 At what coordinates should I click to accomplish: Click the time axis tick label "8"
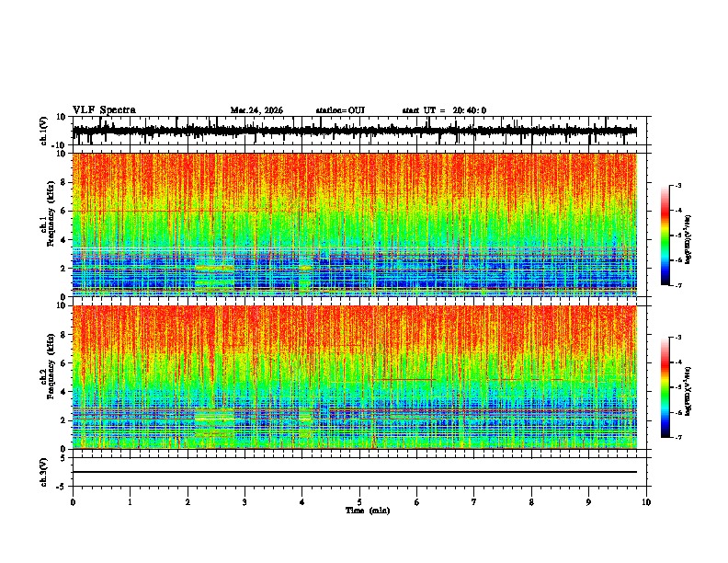point(531,502)
